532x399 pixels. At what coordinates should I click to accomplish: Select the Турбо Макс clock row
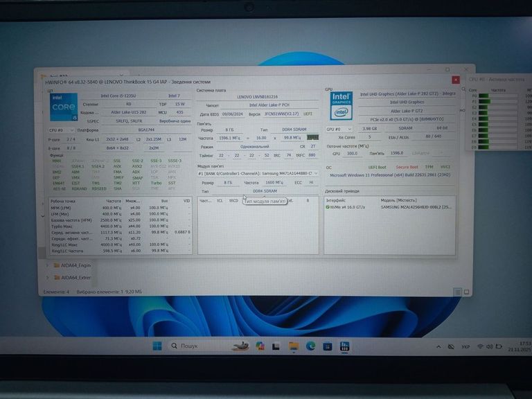point(121,227)
